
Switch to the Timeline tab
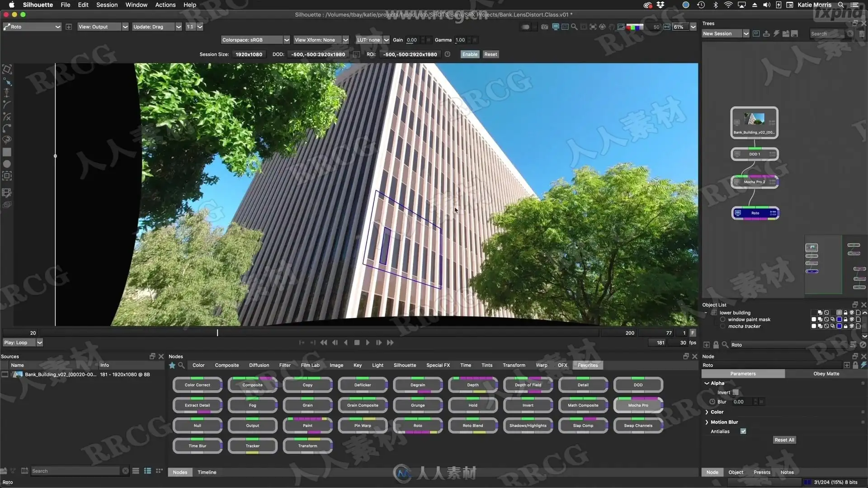click(x=207, y=472)
